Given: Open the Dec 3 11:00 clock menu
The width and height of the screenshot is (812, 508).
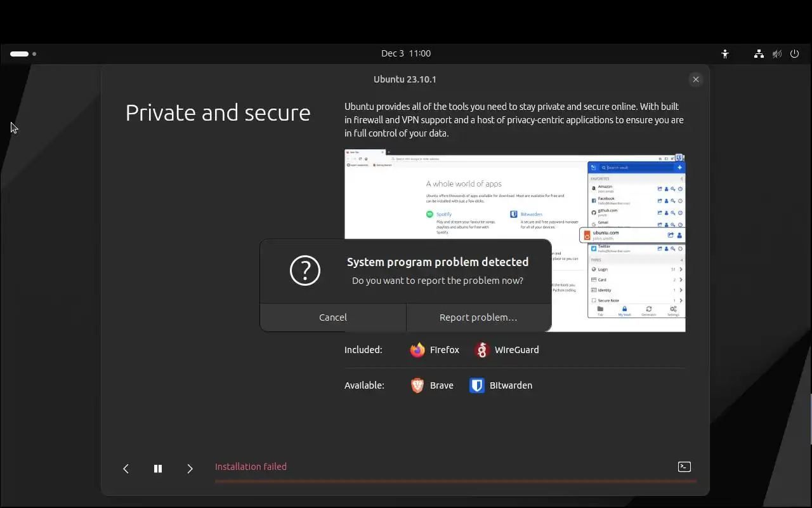Looking at the screenshot, I should click(406, 53).
